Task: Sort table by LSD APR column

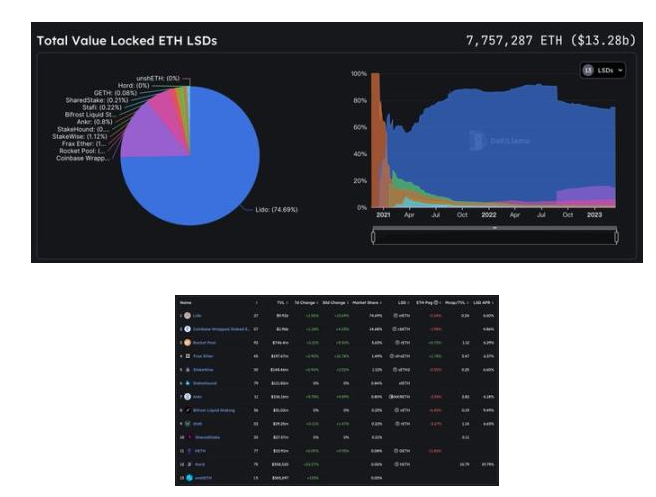Action: 483,302
